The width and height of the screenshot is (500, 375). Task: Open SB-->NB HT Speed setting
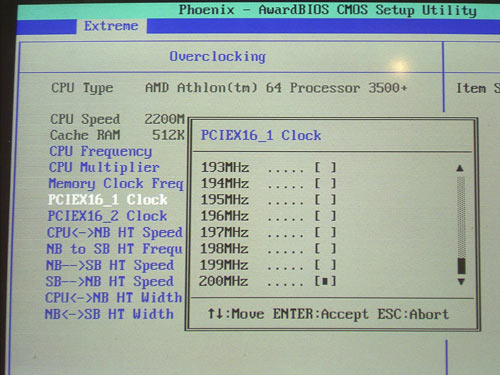click(109, 282)
